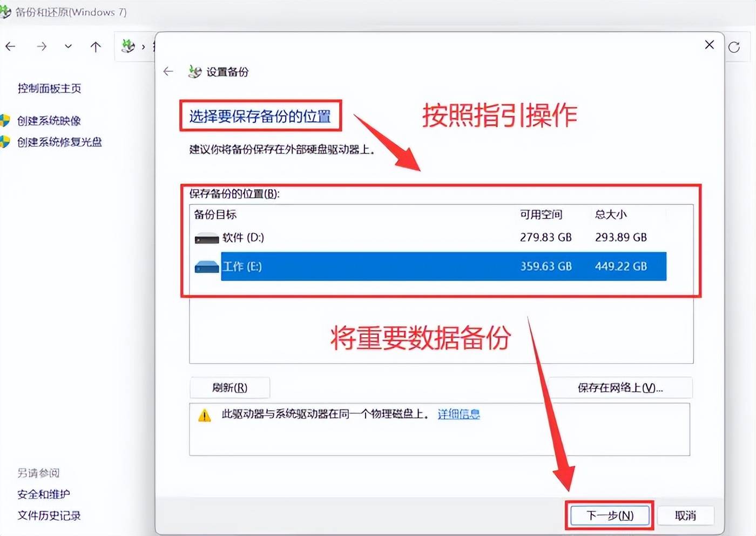
Task: Click the Explorer back navigation arrow
Action: (x=11, y=46)
